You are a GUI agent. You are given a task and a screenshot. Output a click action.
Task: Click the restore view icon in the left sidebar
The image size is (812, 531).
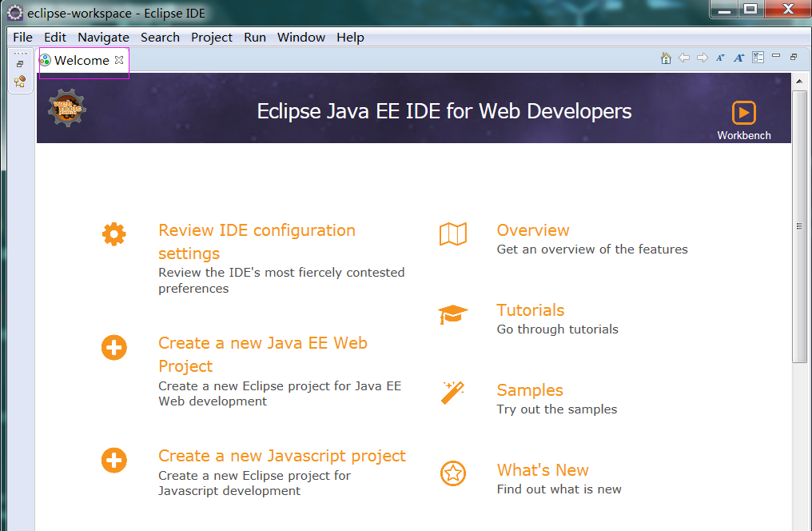[19, 63]
